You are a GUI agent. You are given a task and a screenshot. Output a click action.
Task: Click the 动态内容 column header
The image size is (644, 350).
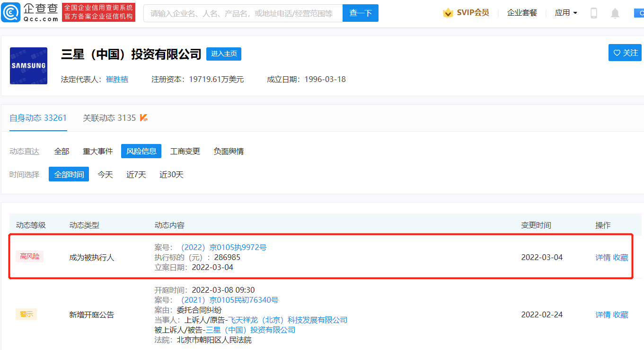(169, 225)
